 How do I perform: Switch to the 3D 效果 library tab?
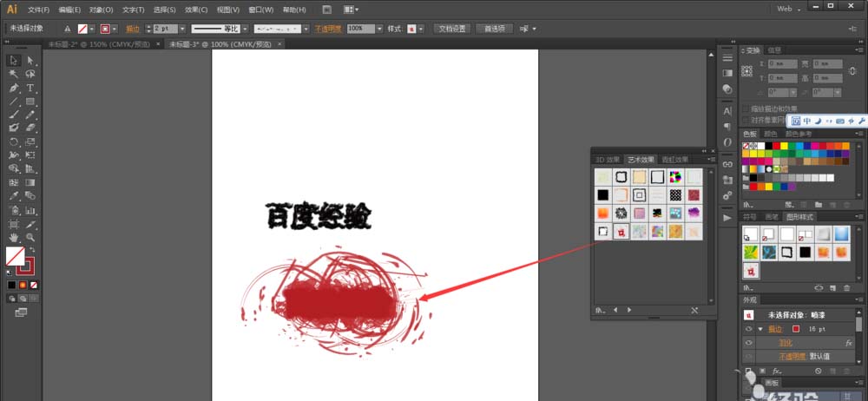pos(608,160)
